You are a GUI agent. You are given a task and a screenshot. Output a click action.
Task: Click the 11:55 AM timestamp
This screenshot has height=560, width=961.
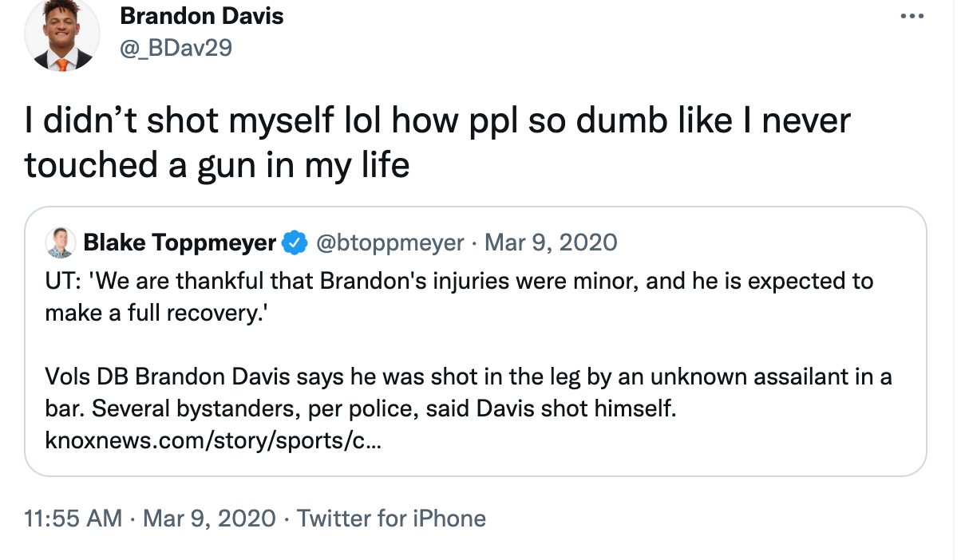click(x=73, y=519)
